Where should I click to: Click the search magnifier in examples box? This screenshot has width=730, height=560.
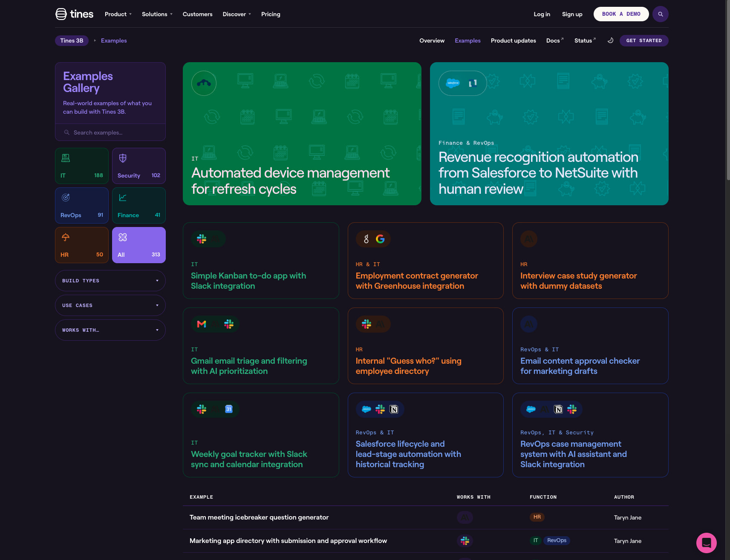coord(67,132)
